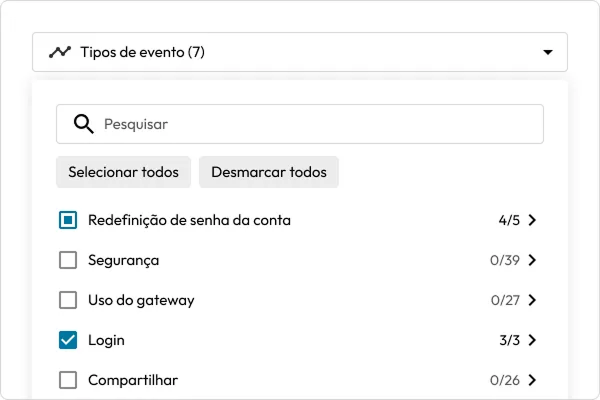Expand the Uso do gateway chevron

532,300
